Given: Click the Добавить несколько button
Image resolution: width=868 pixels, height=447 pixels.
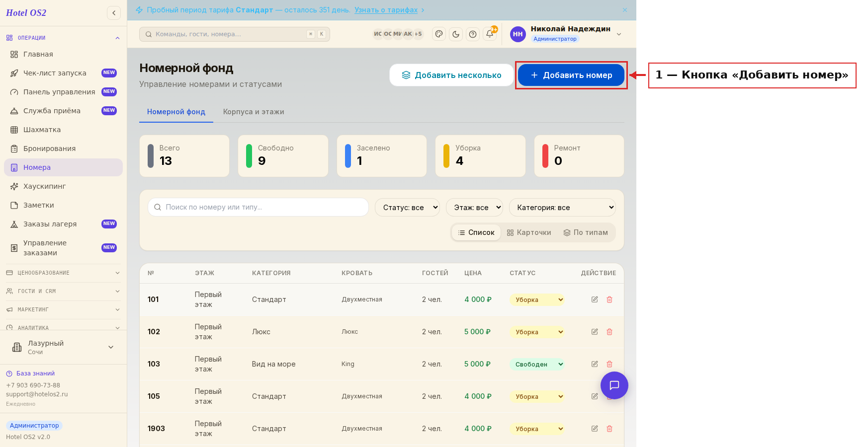Looking at the screenshot, I should (x=451, y=75).
